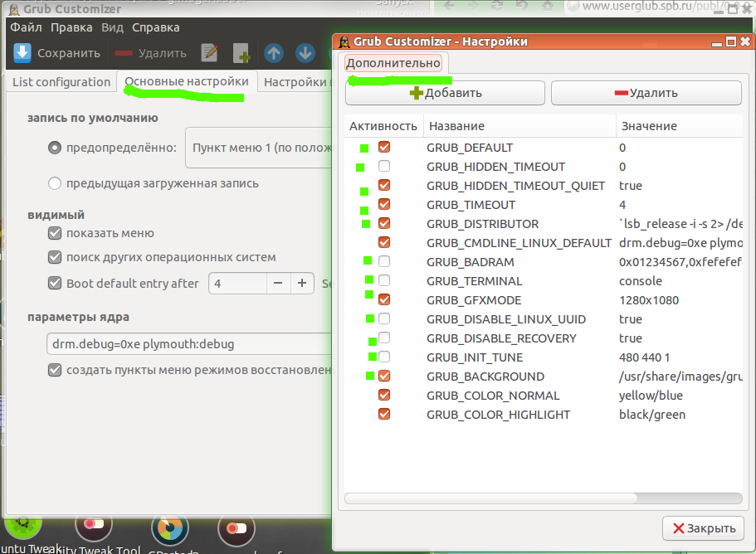This screenshot has height=554, width=756.
Task: Toggle GRUB_GFXMODE checkbox
Action: tap(384, 299)
